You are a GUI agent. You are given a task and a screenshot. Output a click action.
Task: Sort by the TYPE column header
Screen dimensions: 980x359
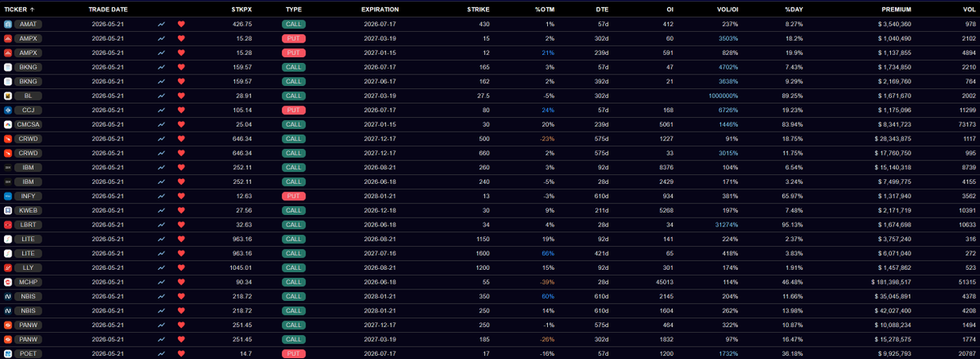(293, 8)
